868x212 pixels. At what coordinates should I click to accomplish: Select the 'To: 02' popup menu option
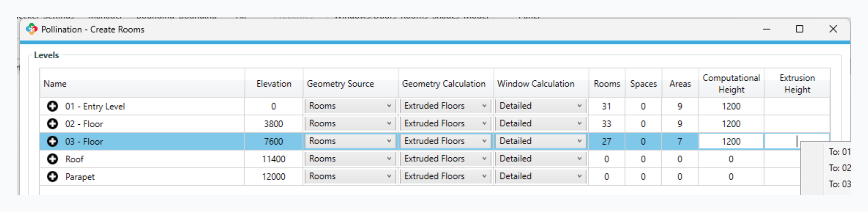click(x=839, y=168)
